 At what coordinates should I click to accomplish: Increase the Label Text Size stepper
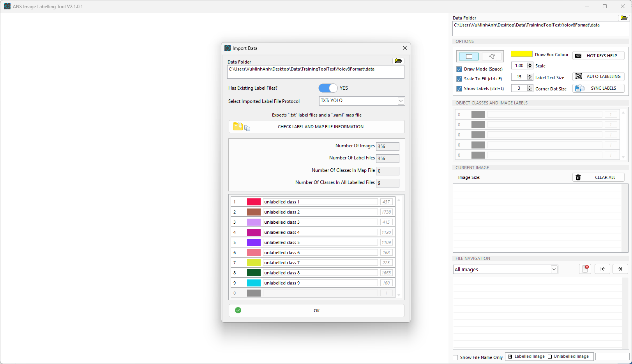[530, 76]
